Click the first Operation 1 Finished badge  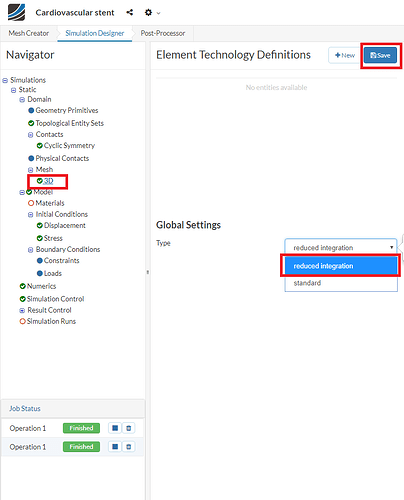(x=81, y=428)
